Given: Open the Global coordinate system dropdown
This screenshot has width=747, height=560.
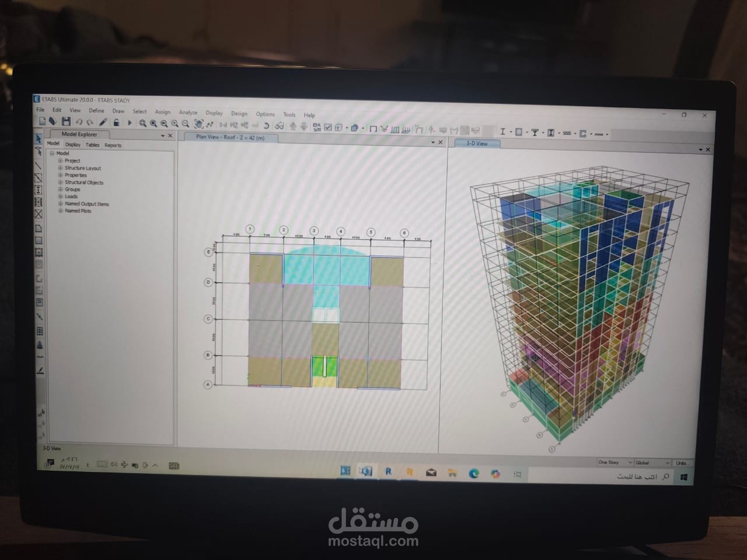Looking at the screenshot, I should pyautogui.click(x=669, y=462).
